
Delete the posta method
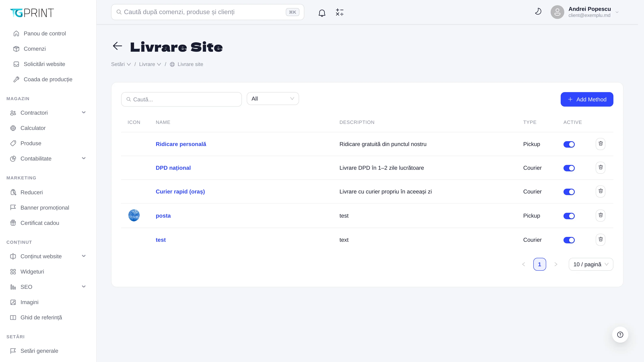(x=600, y=215)
